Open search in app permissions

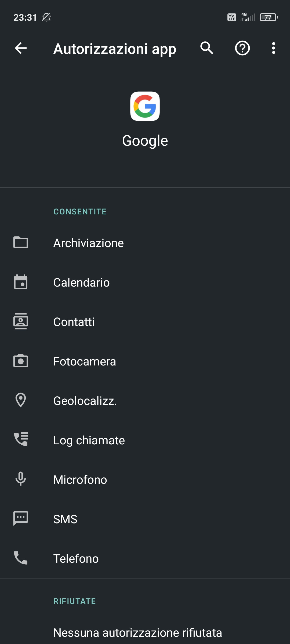point(207,48)
